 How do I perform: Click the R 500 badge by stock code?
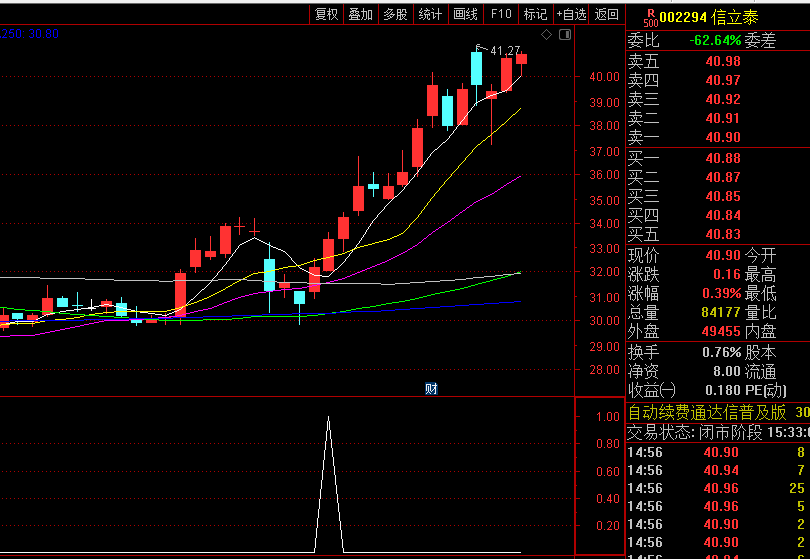pos(650,18)
